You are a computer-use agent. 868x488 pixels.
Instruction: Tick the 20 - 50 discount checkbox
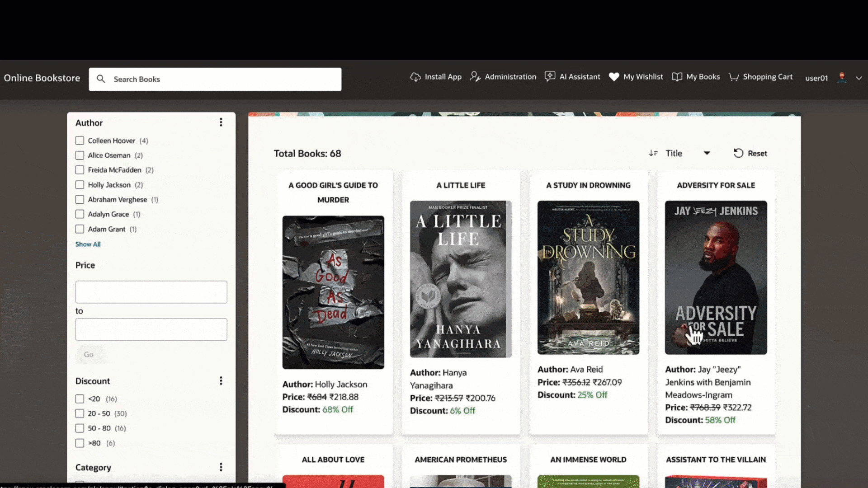[x=80, y=413]
